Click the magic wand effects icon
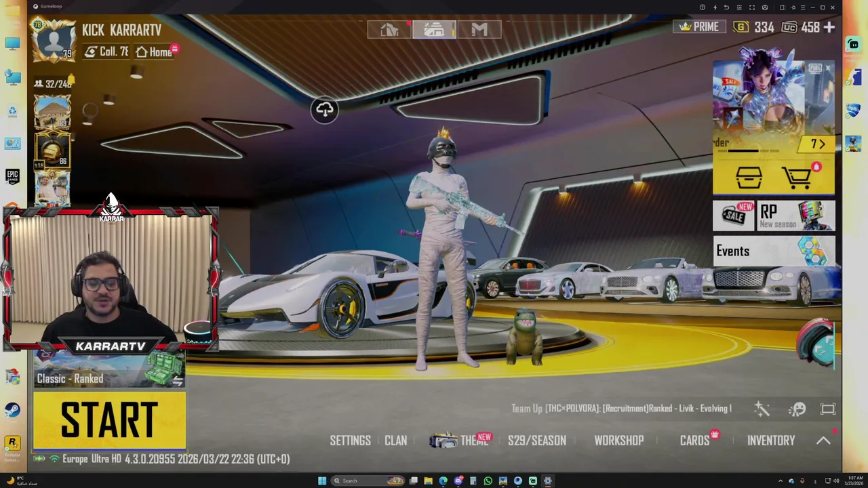 pyautogui.click(x=762, y=409)
